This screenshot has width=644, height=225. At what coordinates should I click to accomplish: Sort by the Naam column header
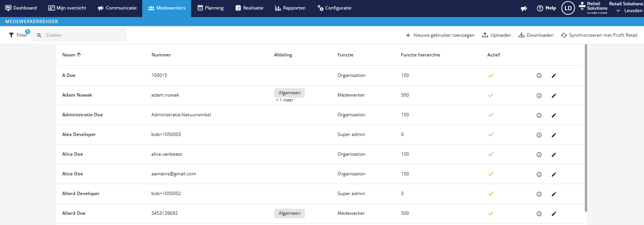pos(72,55)
